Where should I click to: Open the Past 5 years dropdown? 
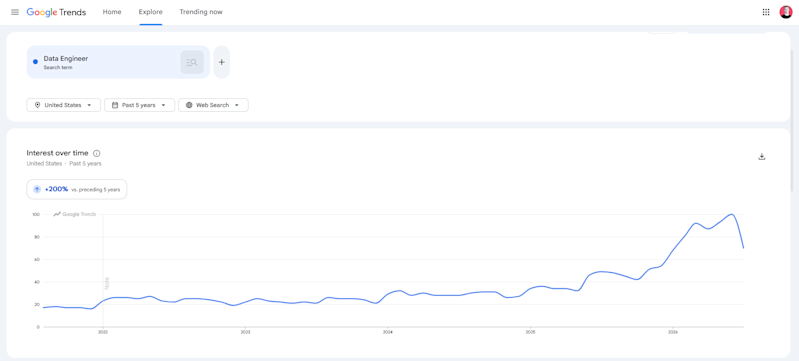click(140, 105)
